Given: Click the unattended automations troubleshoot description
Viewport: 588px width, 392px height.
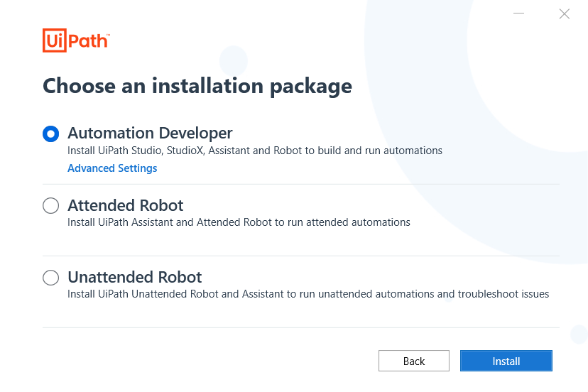Looking at the screenshot, I should 308,294.
